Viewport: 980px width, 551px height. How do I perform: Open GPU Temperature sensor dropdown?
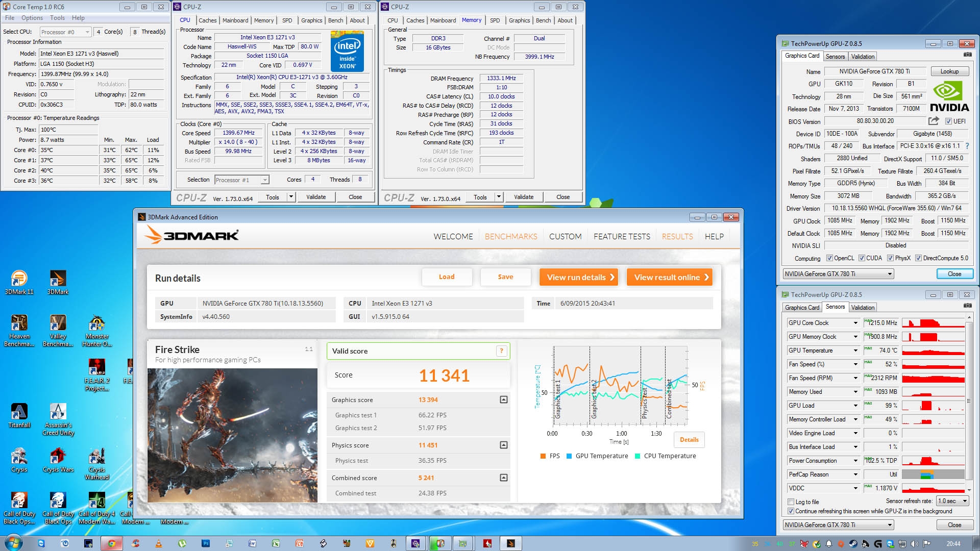coord(856,350)
